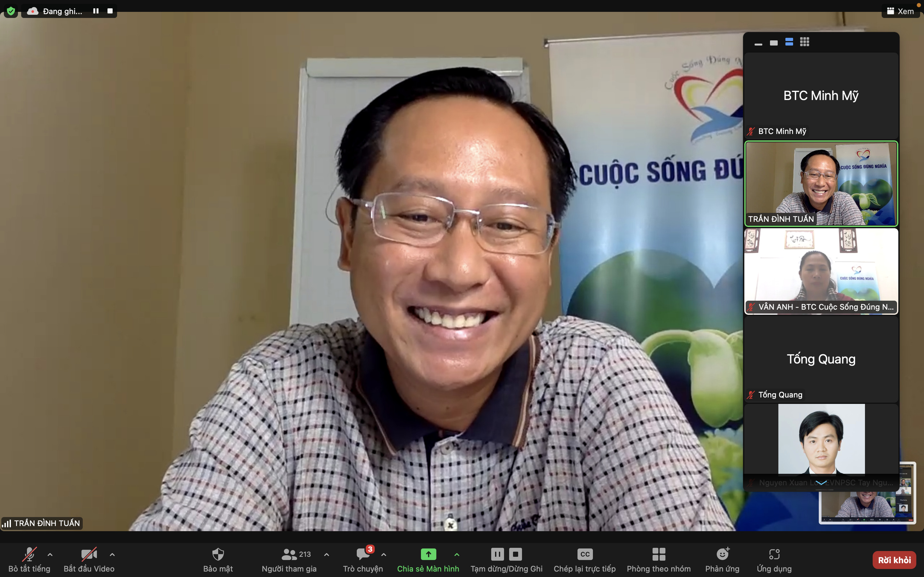Image resolution: width=924 pixels, height=577 pixels.
Task: Toggle Bắt đầu Video camera on
Action: [89, 554]
